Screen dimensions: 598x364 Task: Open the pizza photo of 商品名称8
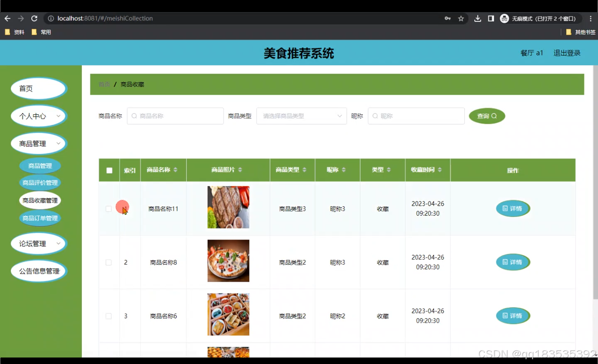coord(228,261)
